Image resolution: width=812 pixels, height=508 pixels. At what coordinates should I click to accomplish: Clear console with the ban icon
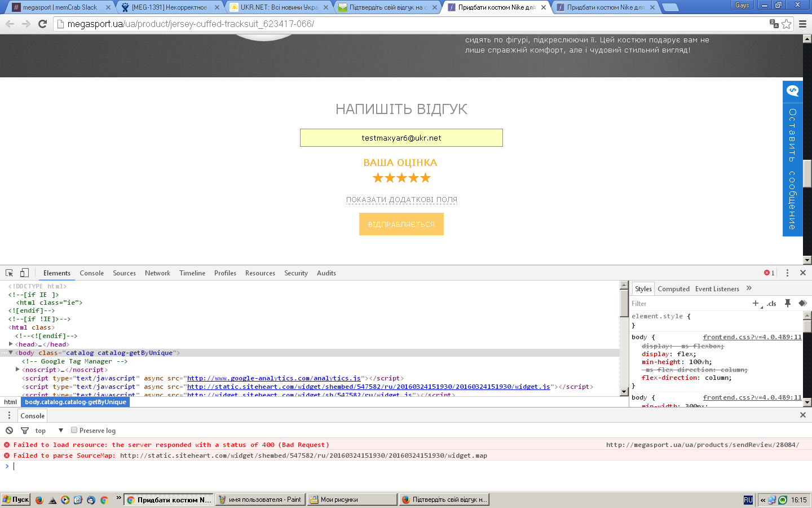point(9,430)
